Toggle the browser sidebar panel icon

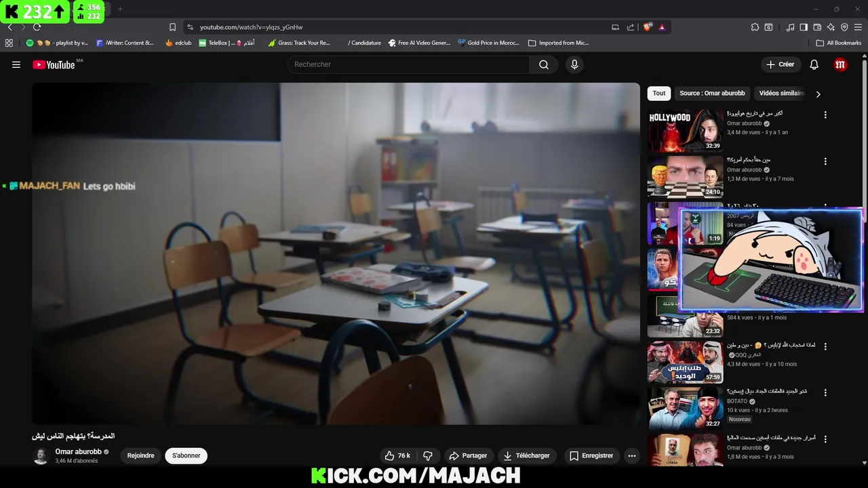pyautogui.click(x=804, y=27)
